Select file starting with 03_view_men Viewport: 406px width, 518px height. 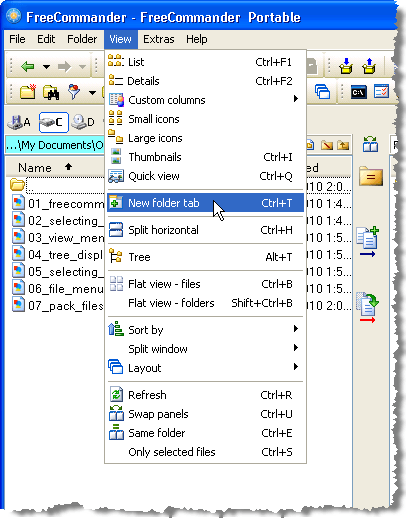[x=57, y=237]
